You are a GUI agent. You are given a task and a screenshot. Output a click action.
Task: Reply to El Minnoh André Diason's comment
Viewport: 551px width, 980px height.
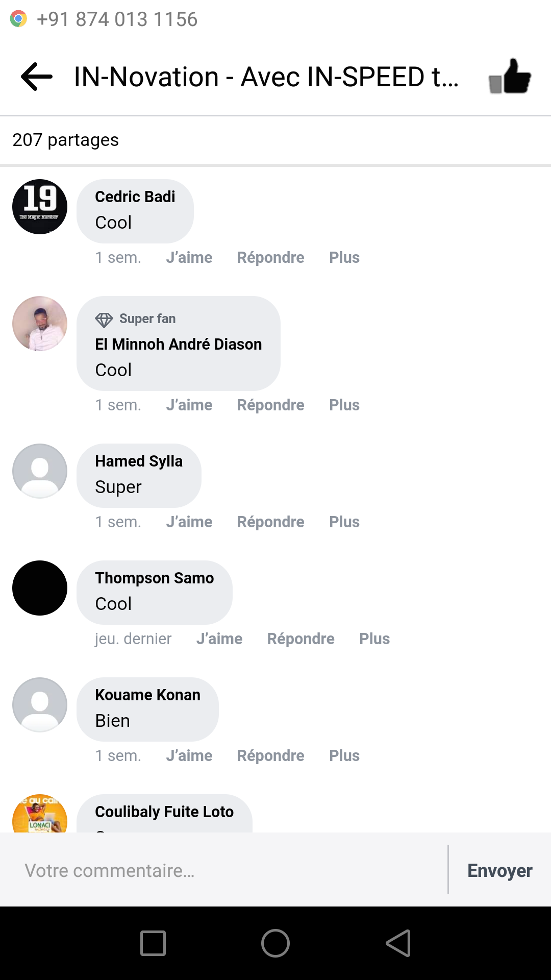[x=270, y=405]
